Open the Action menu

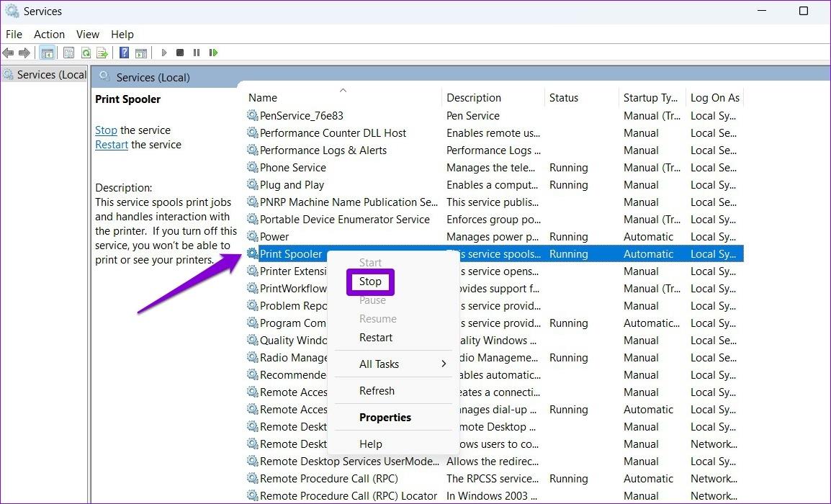coord(49,34)
